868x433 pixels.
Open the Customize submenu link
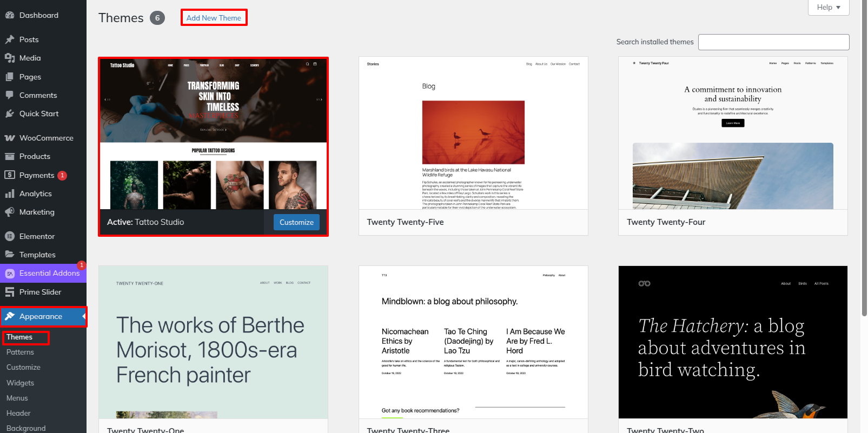pos(23,367)
